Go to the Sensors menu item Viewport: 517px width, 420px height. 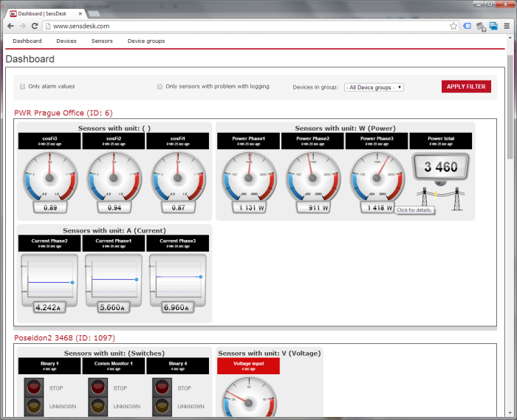pos(102,41)
